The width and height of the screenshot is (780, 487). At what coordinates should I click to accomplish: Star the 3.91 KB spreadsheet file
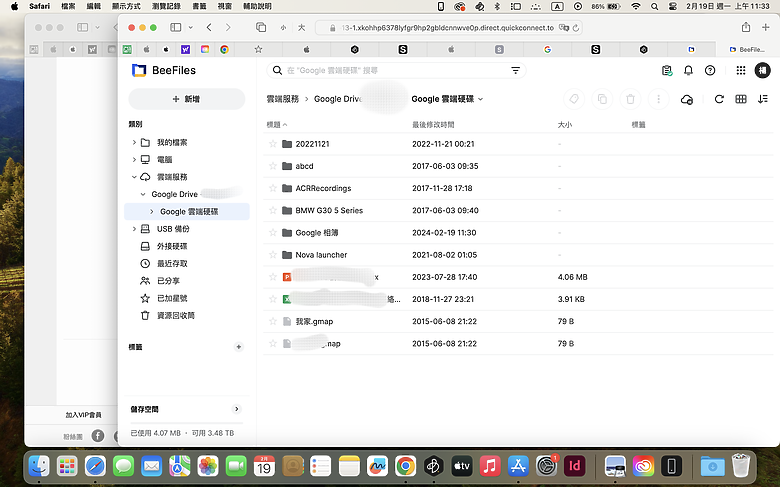point(273,299)
